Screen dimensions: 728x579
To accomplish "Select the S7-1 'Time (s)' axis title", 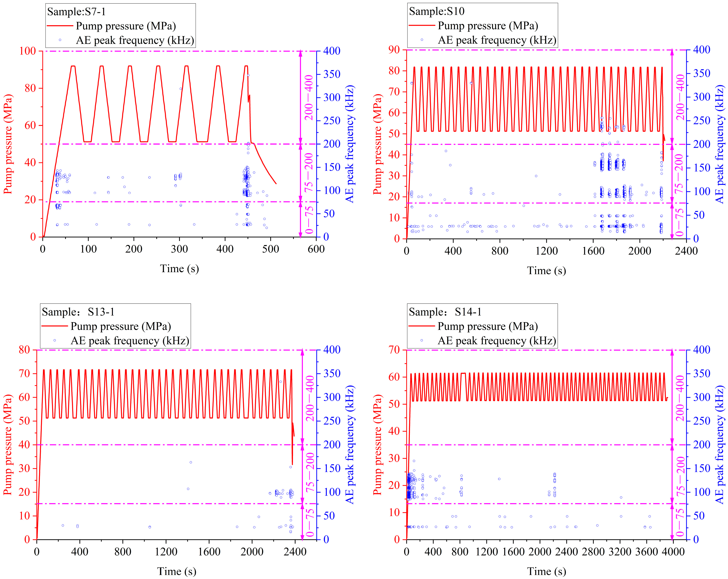I will (179, 269).
